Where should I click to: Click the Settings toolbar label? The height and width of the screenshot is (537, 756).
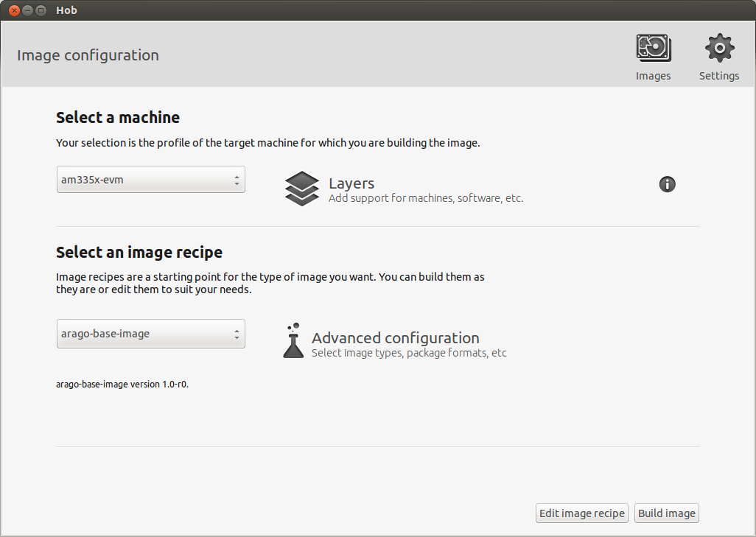[719, 76]
